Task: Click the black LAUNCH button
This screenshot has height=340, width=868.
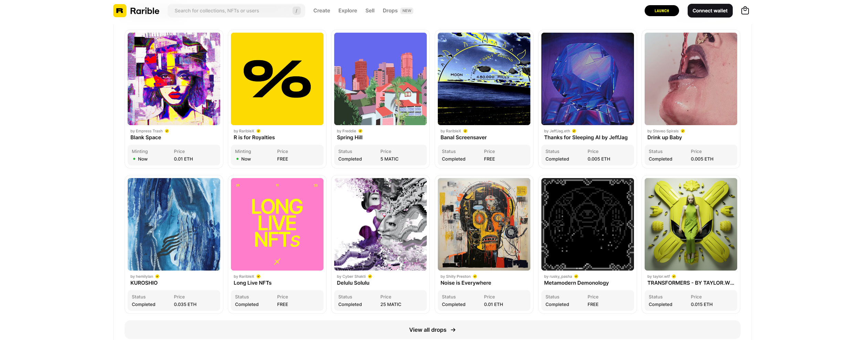Action: click(x=661, y=11)
